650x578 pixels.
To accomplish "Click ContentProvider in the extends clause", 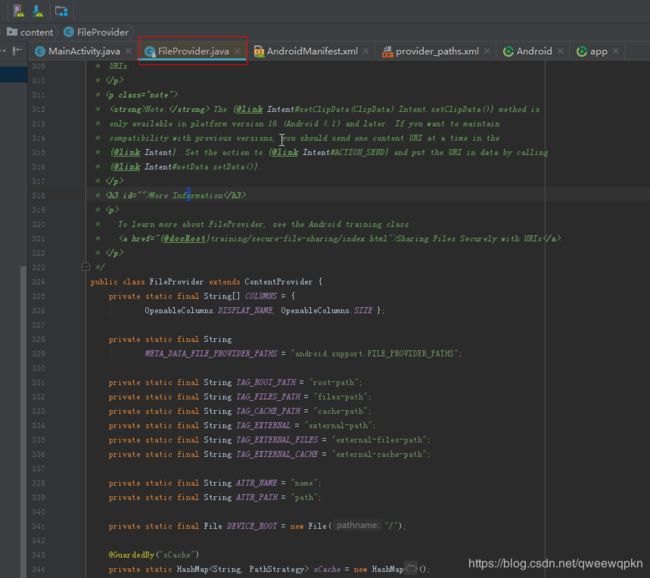I will coord(278,282).
